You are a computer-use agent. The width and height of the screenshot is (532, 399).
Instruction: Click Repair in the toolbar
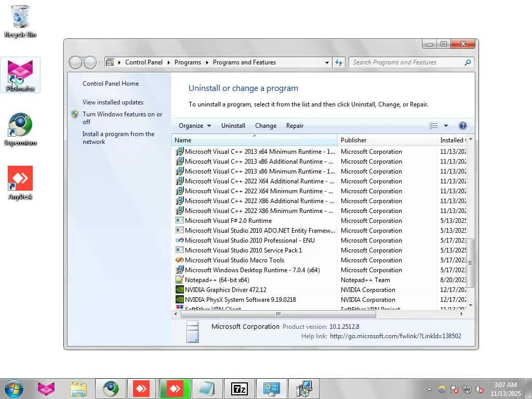295,126
